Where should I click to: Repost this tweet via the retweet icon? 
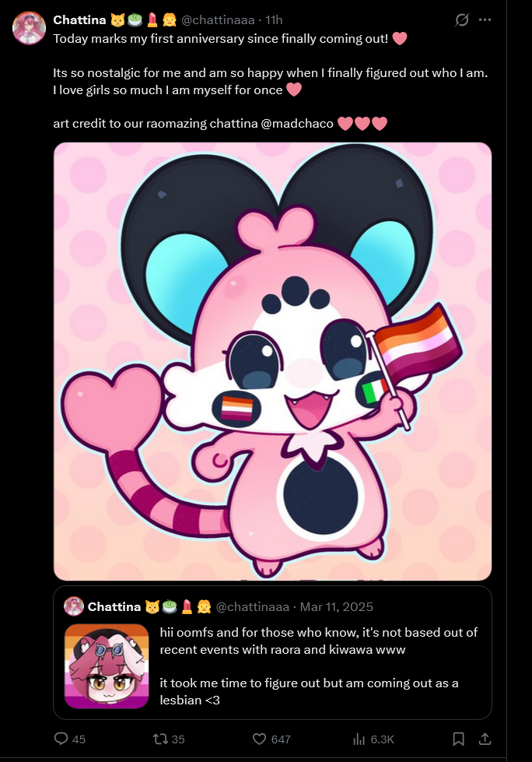click(159, 739)
